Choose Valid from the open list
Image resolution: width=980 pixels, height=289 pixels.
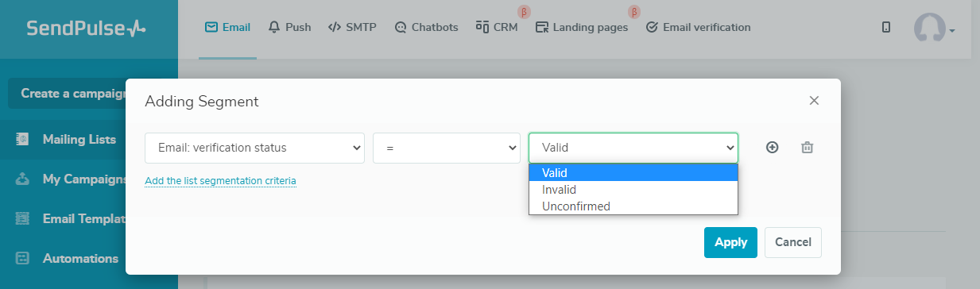pyautogui.click(x=633, y=173)
